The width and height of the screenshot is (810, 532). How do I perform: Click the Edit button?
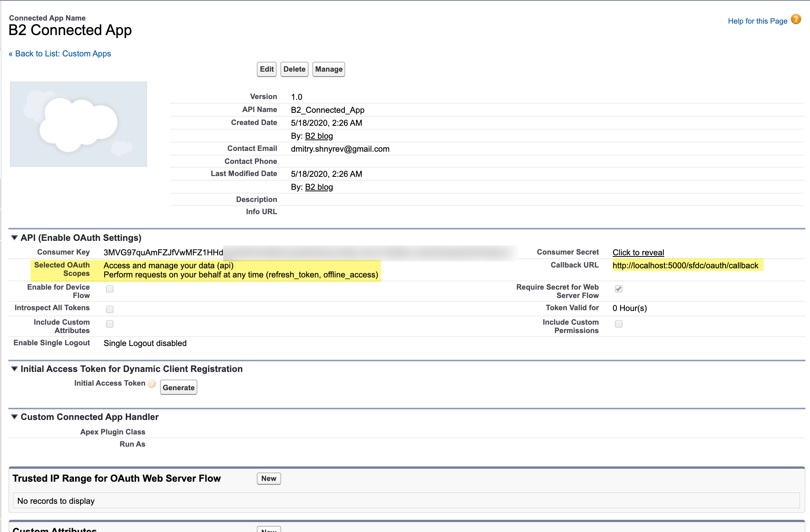267,69
